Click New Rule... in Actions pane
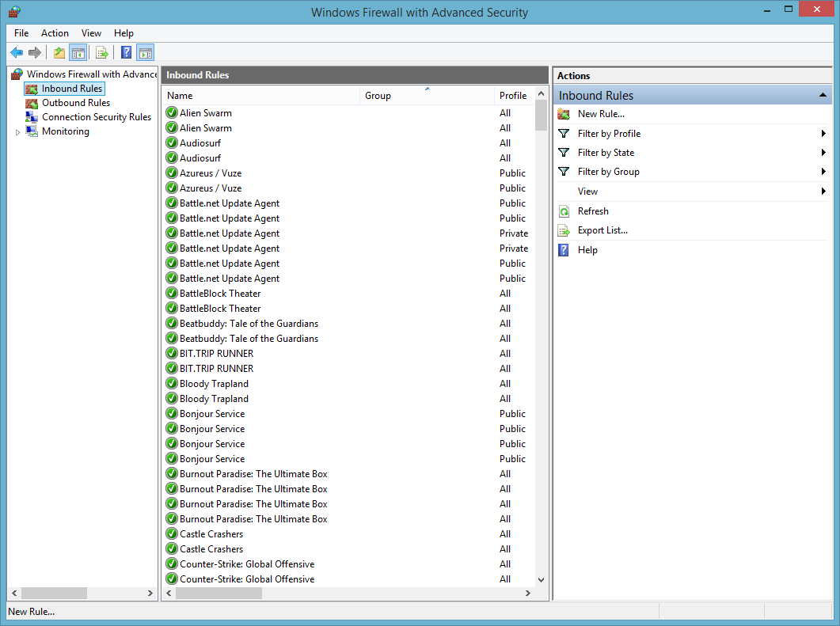 tap(601, 114)
